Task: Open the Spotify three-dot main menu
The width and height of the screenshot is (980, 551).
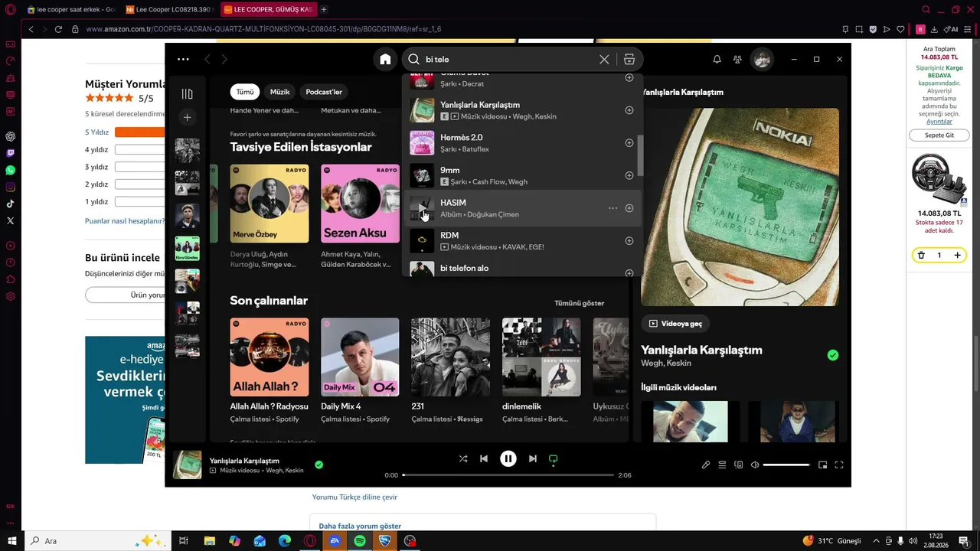Action: (183, 59)
